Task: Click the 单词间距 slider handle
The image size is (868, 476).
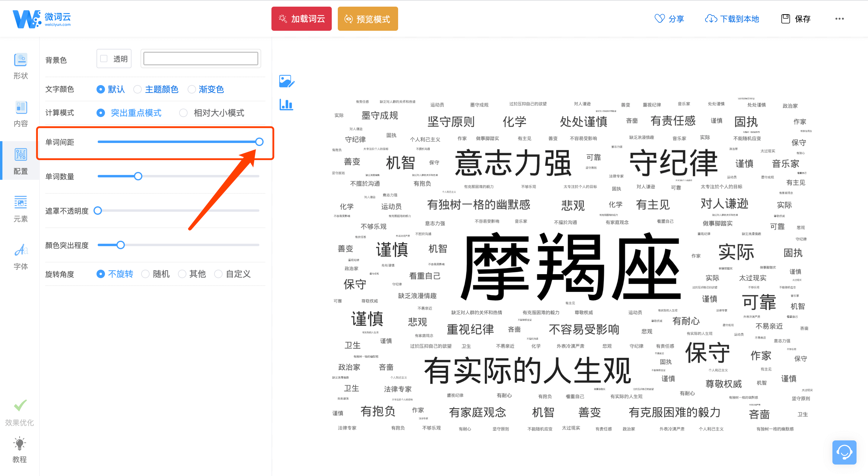Action: (x=259, y=141)
